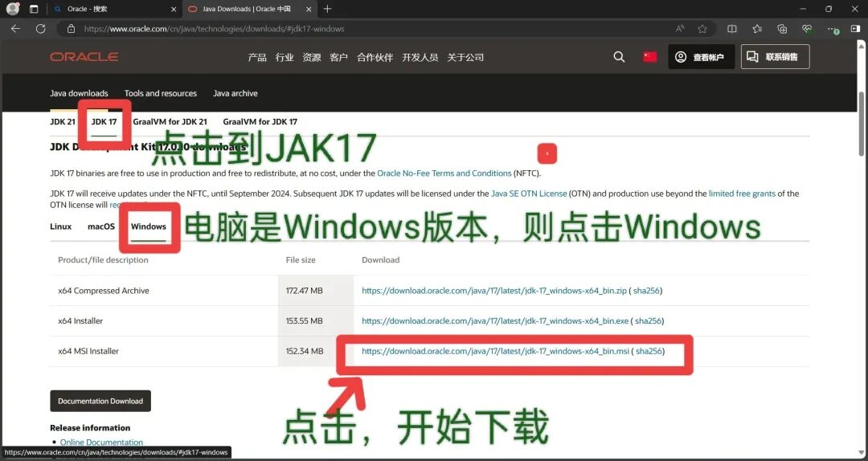Open split screen icon in toolbar
This screenshot has width=868, height=461.
(732, 29)
